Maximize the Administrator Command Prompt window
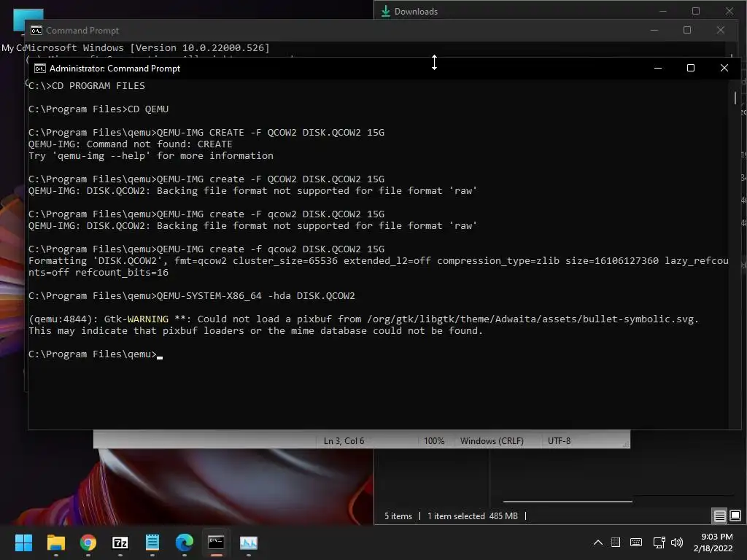Viewport: 747px width, 560px height. [x=690, y=68]
